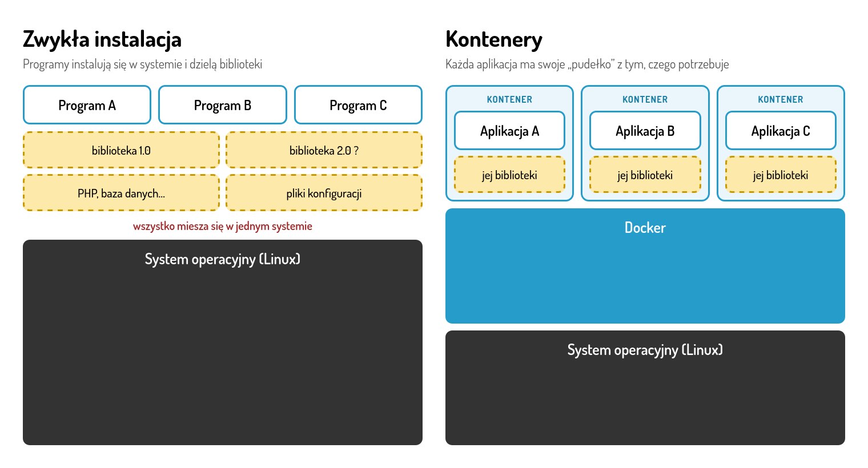The height and width of the screenshot is (468, 868).
Task: Choose "jej biblioteki" under Aplikacja C
Action: pyautogui.click(x=781, y=175)
